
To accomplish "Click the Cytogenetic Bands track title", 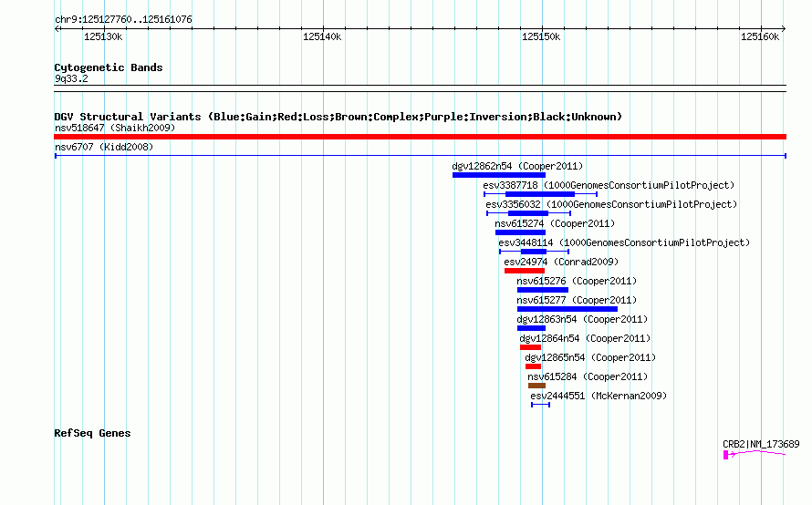I will [109, 67].
